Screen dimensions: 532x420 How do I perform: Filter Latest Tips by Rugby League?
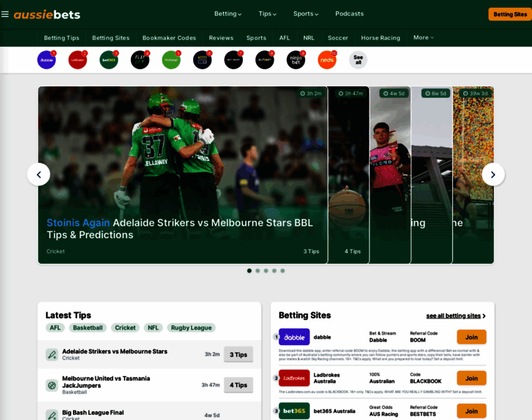click(x=191, y=328)
